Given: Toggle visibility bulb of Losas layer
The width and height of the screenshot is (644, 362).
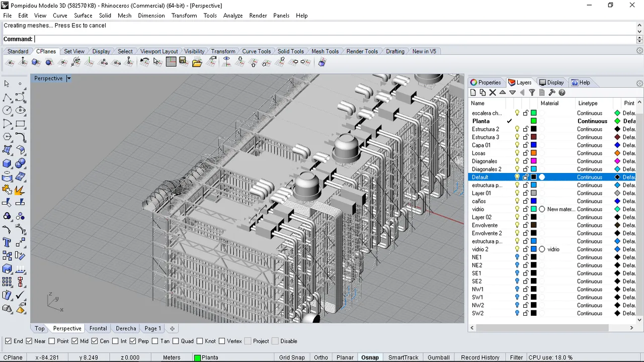Looking at the screenshot, I should (517, 153).
